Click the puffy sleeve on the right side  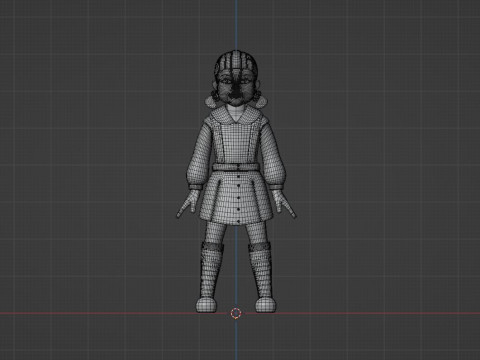coord(274,157)
